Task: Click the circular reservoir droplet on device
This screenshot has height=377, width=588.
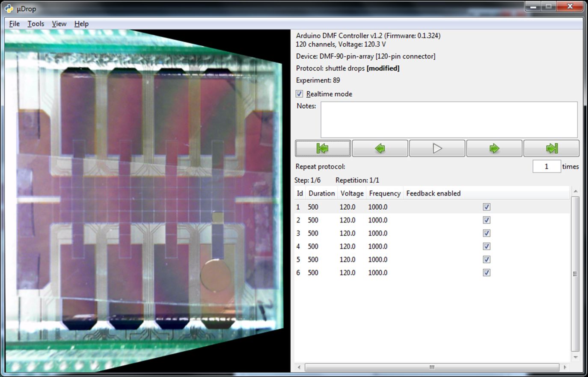Action: pyautogui.click(x=215, y=274)
